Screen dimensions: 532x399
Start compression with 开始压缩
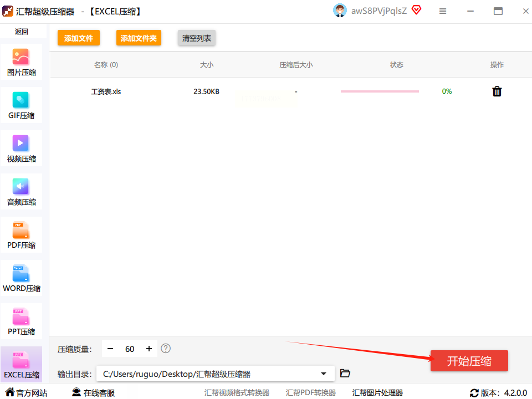pyautogui.click(x=469, y=361)
